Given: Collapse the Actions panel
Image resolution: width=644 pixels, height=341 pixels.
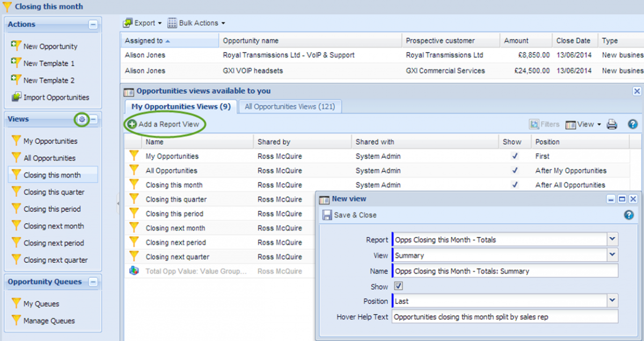Looking at the screenshot, I should [93, 25].
